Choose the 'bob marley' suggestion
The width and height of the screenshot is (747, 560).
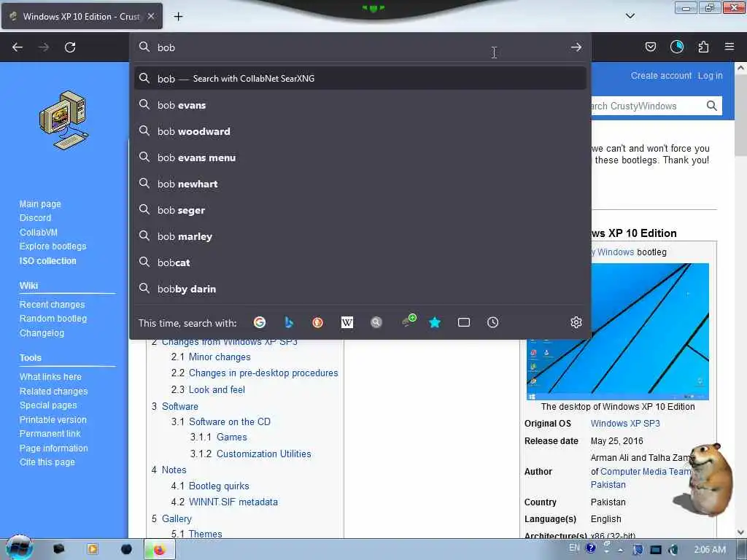[360, 236]
